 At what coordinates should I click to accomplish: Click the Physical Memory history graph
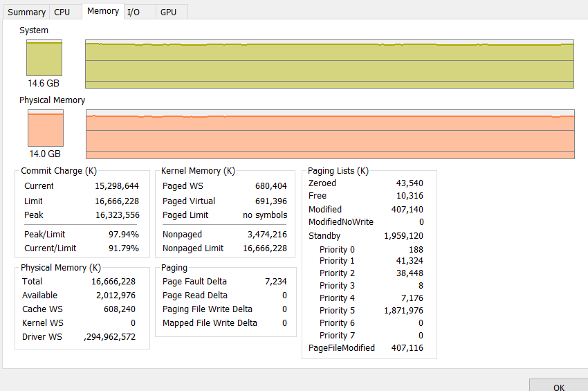329,134
